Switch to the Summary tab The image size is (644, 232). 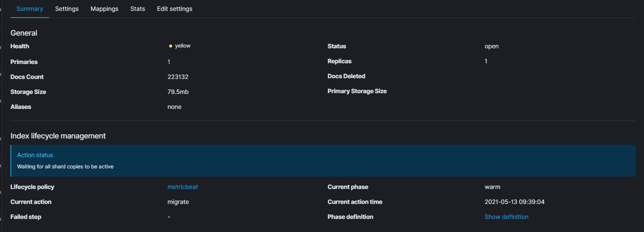click(30, 9)
